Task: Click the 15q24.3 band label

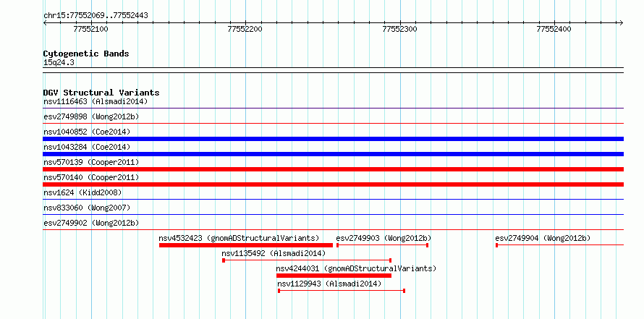Action: click(x=59, y=63)
